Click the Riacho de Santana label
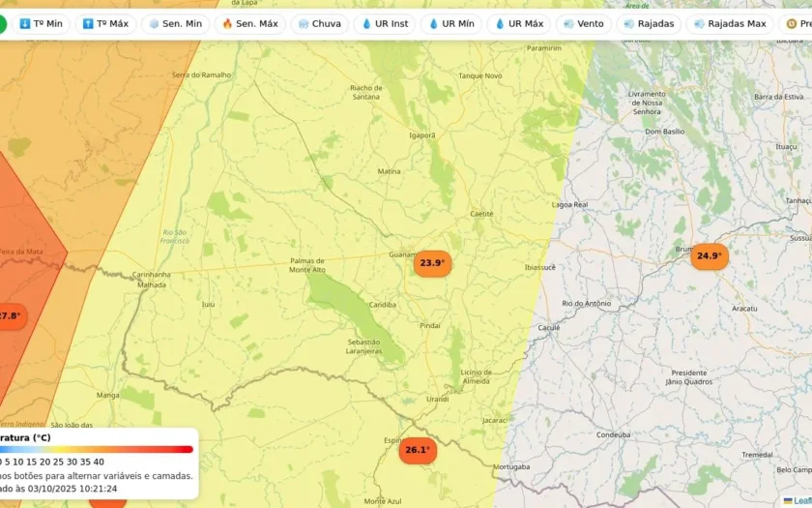Viewport: 812px width, 508px height. pyautogui.click(x=366, y=92)
